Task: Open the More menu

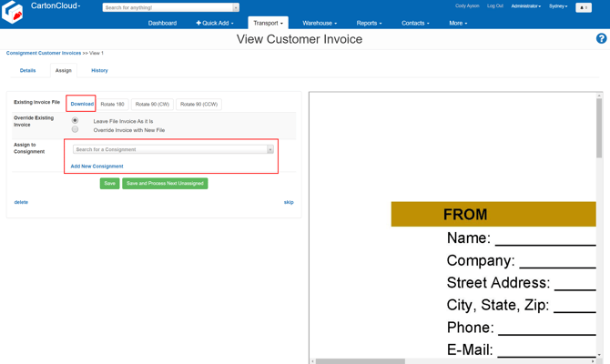Action: 458,23
